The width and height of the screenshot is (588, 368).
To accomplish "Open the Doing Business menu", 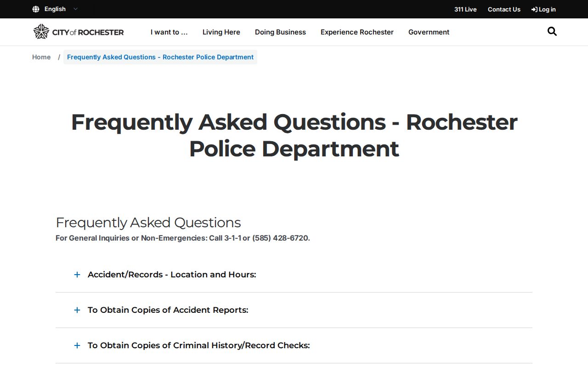I will point(280,32).
